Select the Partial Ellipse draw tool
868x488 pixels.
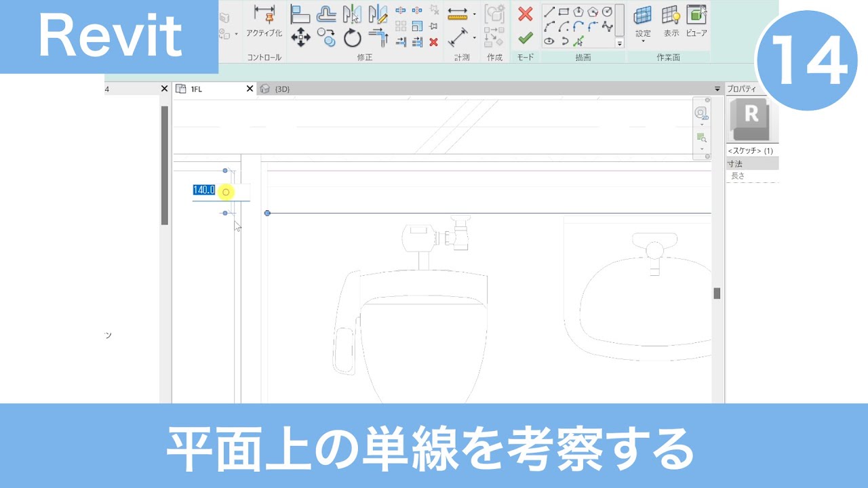(x=565, y=41)
